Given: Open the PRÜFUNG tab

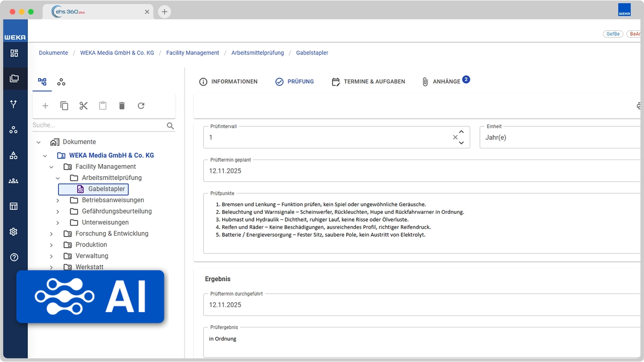Looking at the screenshot, I should tap(295, 82).
